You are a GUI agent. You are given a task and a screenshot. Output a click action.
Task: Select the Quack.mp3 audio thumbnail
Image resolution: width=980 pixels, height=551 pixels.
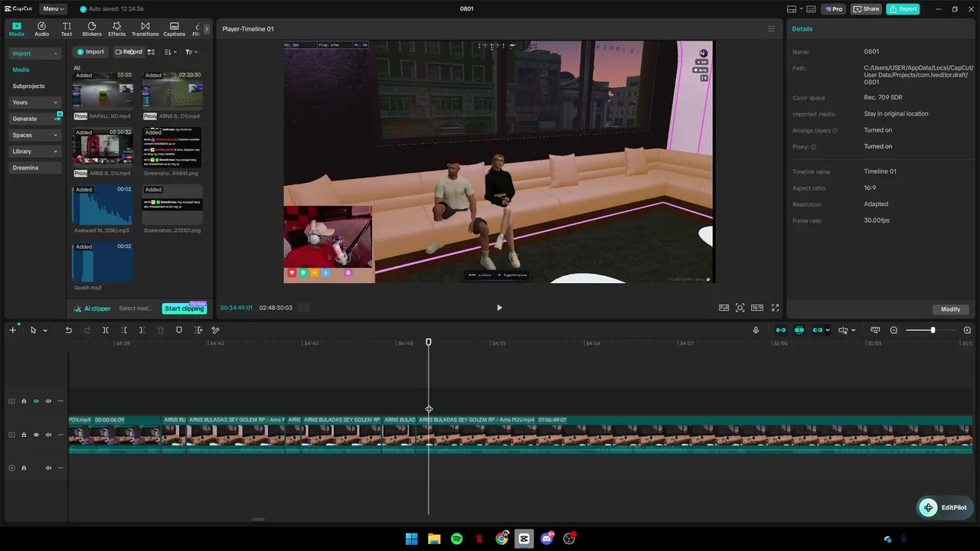click(x=103, y=262)
